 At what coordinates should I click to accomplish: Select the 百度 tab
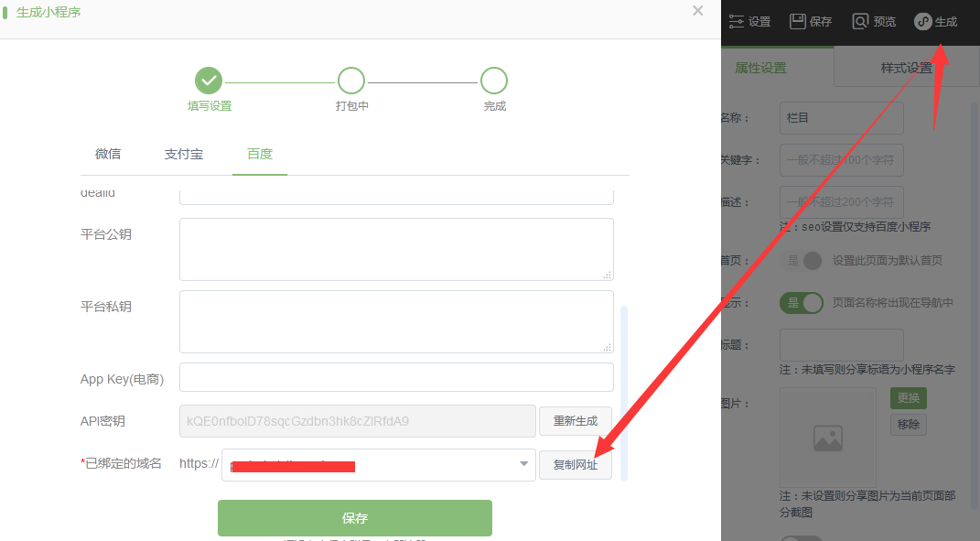[260, 154]
